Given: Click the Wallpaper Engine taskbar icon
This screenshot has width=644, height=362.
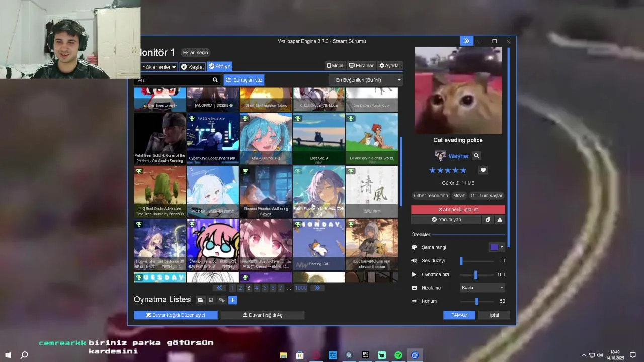Looking at the screenshot, I should click(x=415, y=355).
